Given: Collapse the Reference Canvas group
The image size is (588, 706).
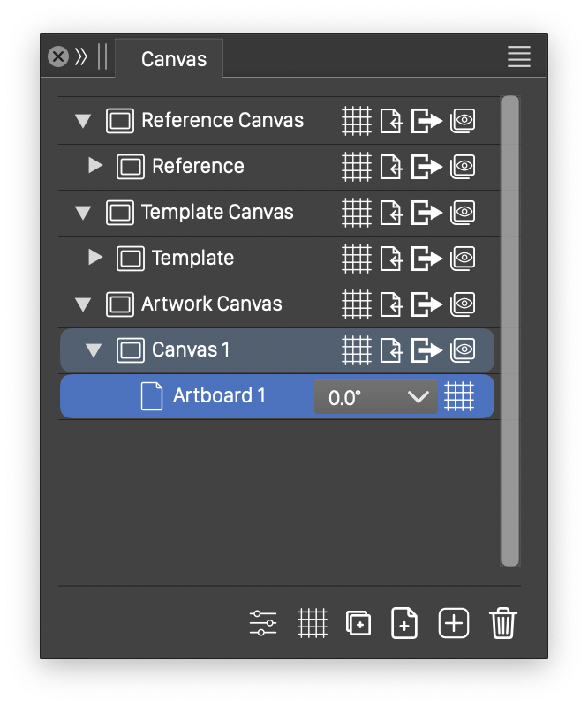Looking at the screenshot, I should (83, 121).
